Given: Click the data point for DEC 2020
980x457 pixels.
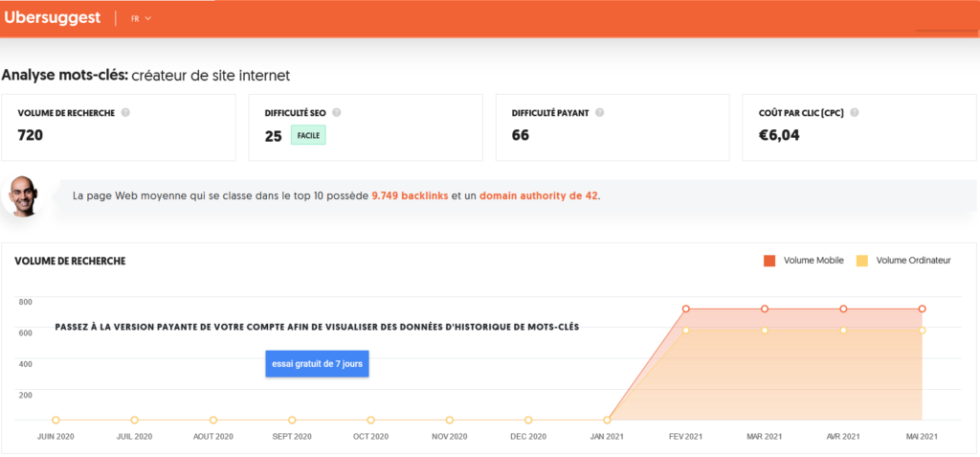Looking at the screenshot, I should click(x=528, y=420).
